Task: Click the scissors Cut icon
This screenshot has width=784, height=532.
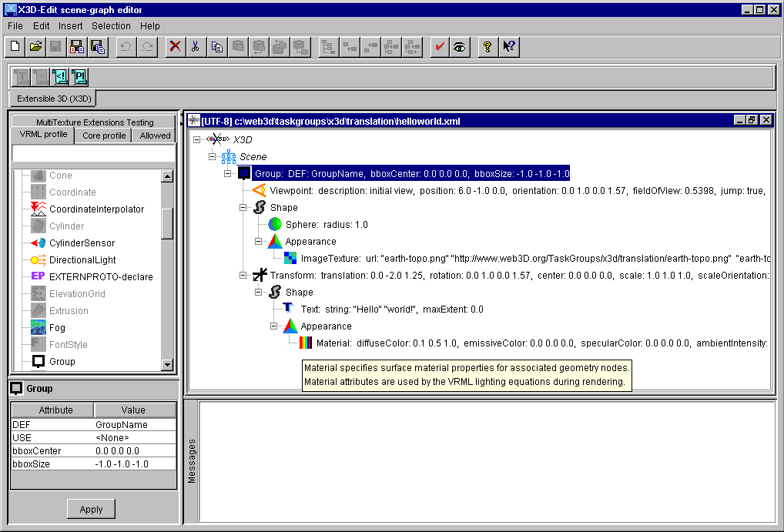Action: [196, 47]
